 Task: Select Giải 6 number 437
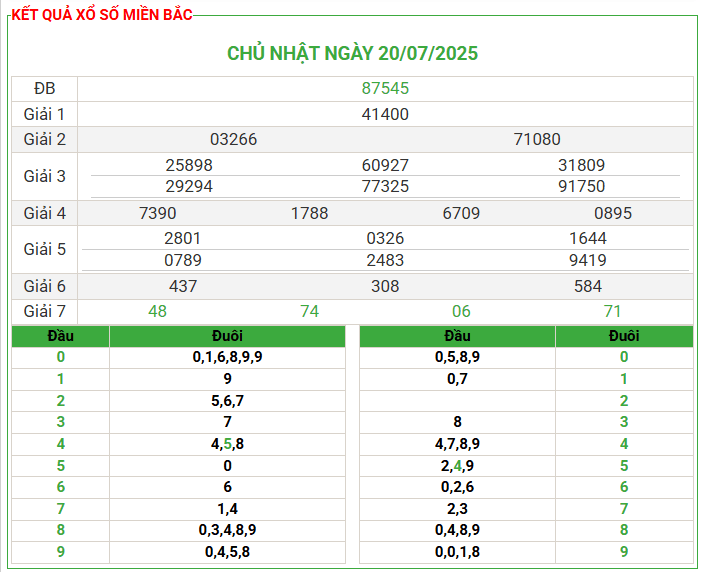[183, 286]
